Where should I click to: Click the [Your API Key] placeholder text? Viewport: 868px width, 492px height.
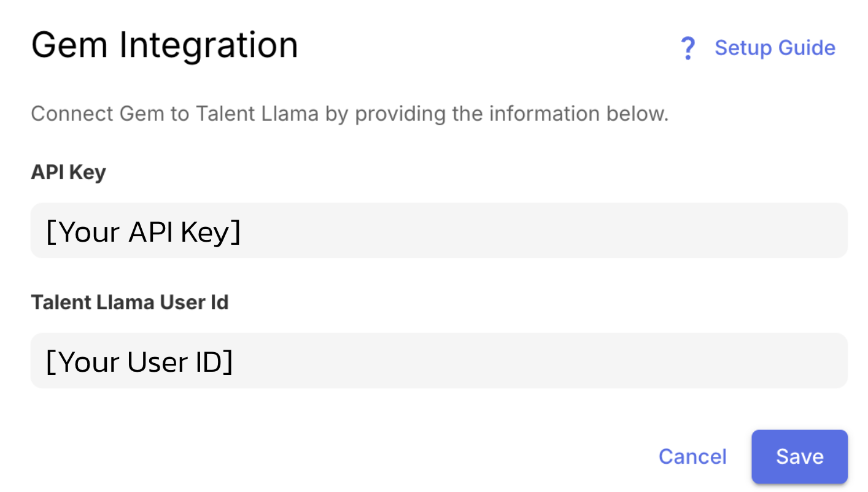(143, 232)
